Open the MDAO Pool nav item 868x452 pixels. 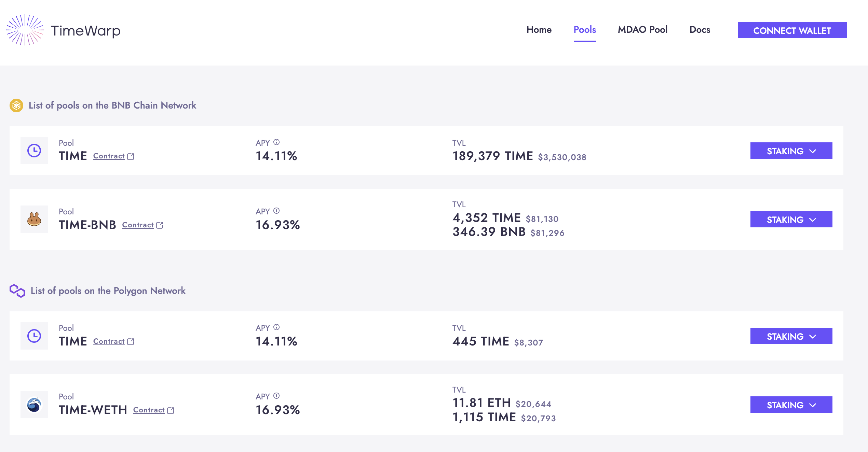(x=642, y=30)
